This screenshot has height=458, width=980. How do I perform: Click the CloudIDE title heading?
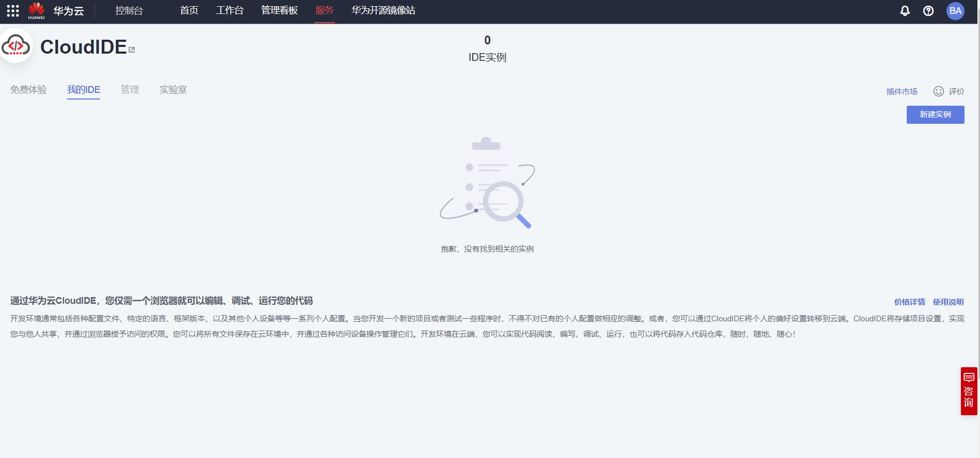84,47
